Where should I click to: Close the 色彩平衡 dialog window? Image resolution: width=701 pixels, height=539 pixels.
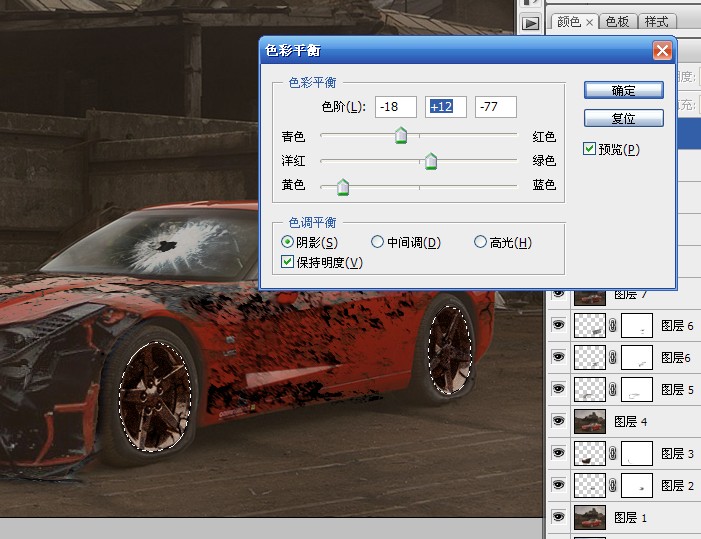click(661, 50)
